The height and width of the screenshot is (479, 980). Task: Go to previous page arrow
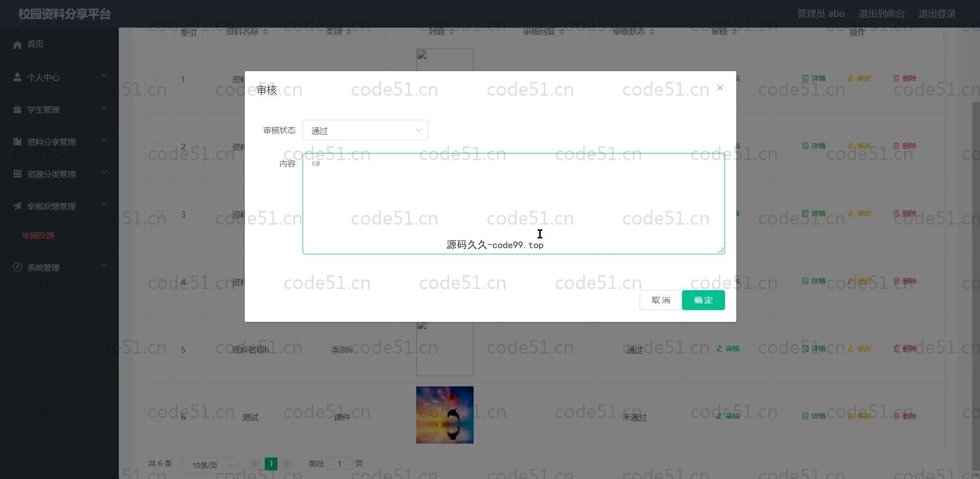point(254,464)
